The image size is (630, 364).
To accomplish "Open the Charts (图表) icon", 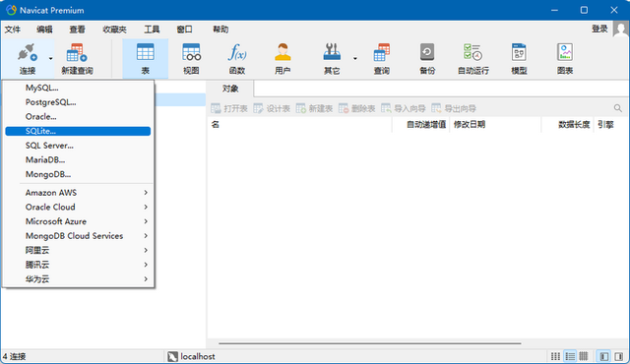I will coord(564,59).
